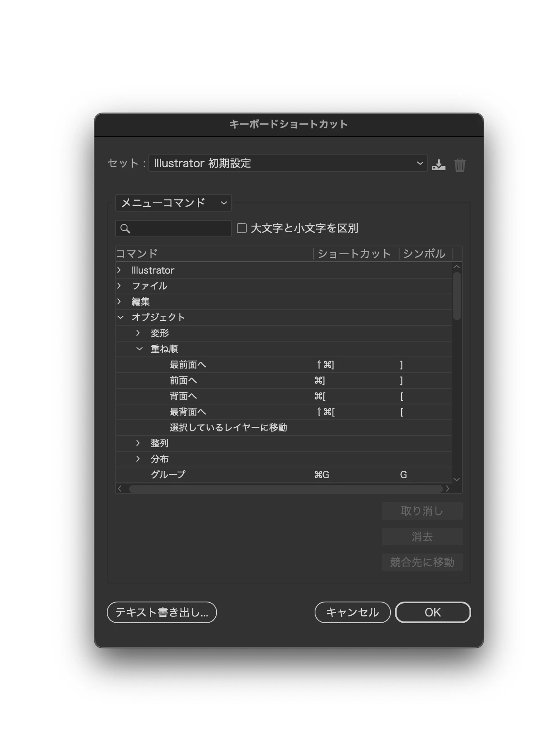Click the magnifier icon in search field
Screen dimensions: 556x756
click(x=125, y=229)
